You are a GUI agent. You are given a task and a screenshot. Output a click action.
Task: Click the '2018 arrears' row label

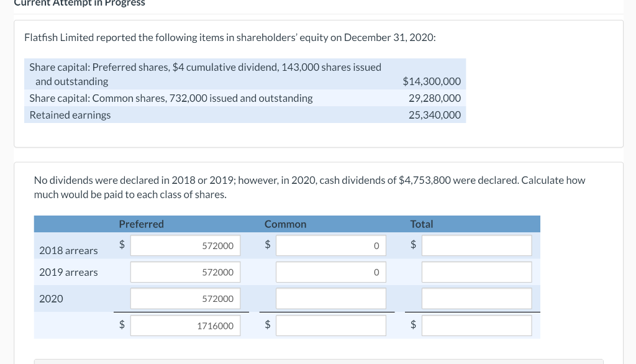[x=68, y=250]
